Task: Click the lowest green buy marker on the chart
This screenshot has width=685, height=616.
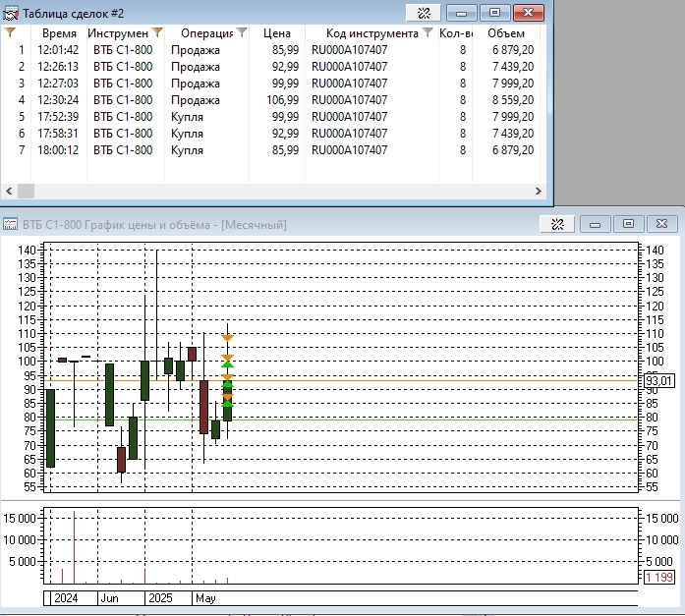Action: pos(227,403)
